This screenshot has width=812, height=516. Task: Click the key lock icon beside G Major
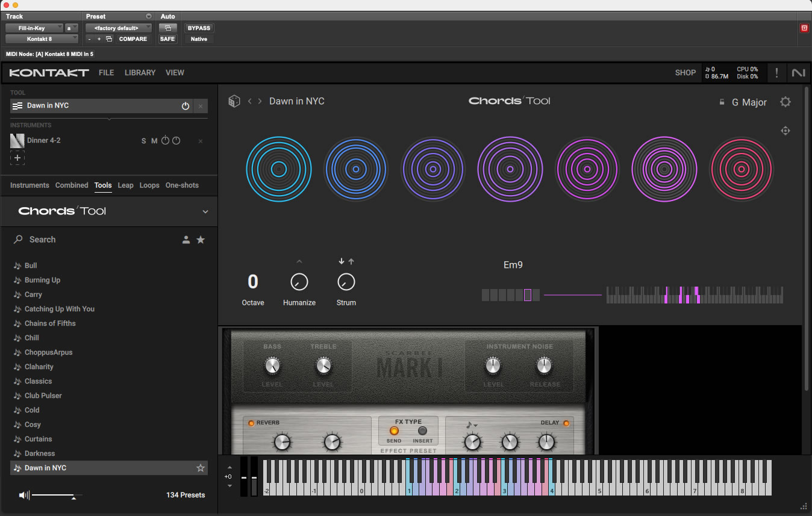[x=722, y=102]
